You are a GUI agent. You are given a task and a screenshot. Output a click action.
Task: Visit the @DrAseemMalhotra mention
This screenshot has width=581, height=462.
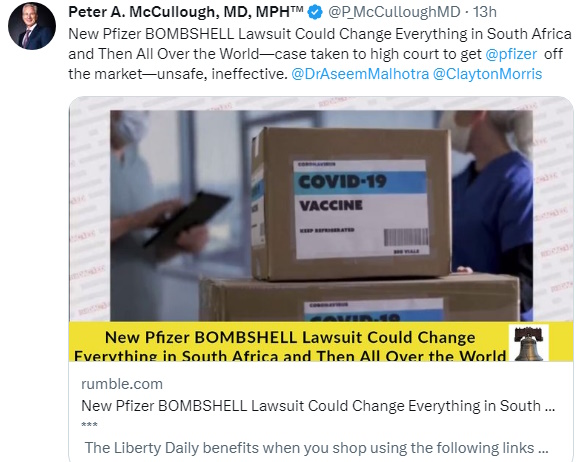360,74
